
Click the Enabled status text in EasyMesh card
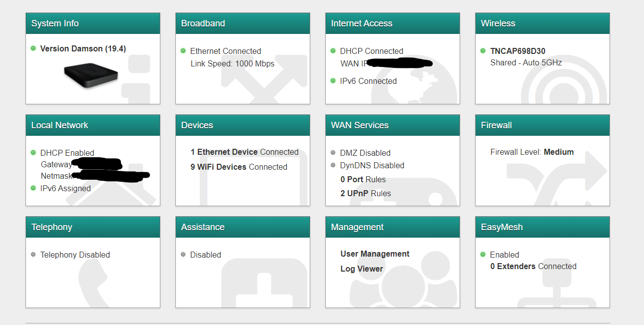505,255
